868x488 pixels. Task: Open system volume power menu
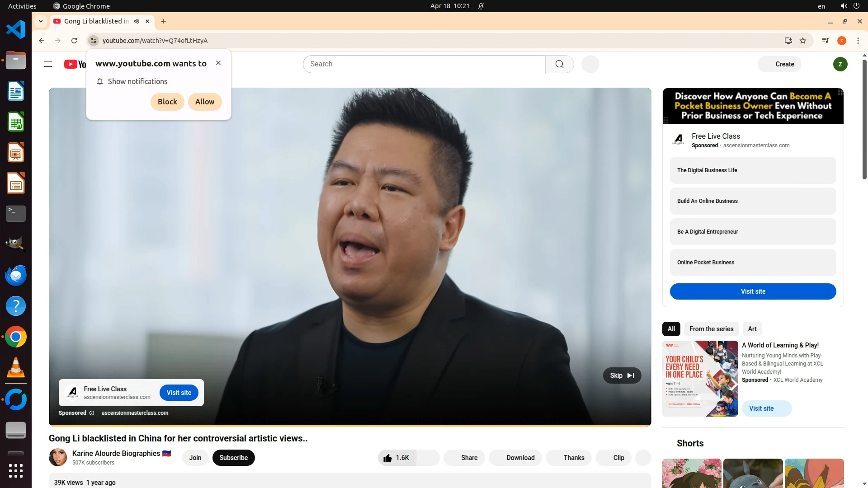(x=850, y=6)
